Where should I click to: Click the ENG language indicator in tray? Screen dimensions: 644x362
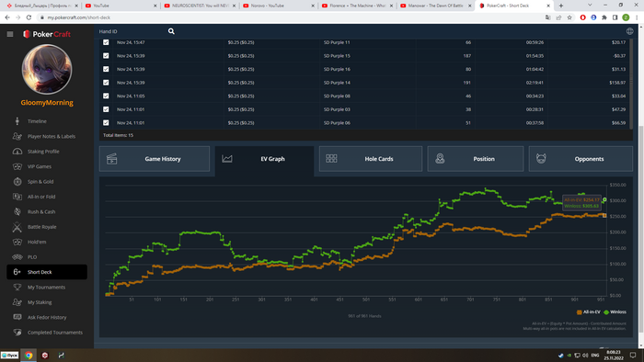tap(594, 356)
